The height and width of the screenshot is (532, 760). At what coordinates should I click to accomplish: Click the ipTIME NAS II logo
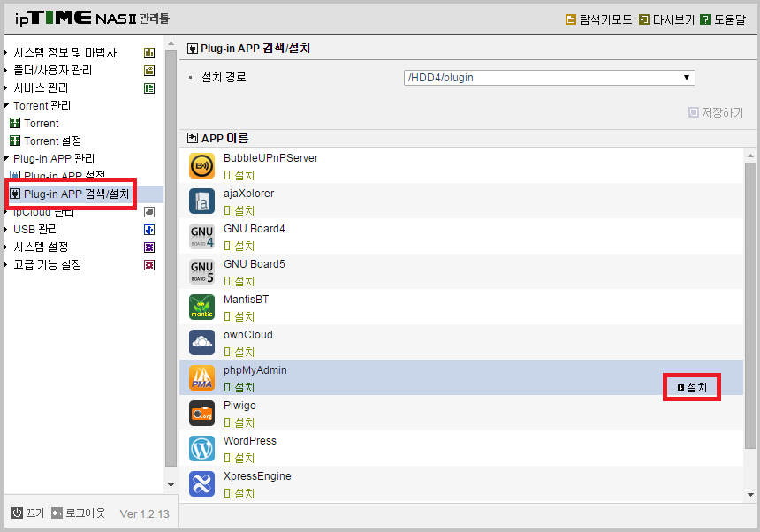[x=92, y=19]
